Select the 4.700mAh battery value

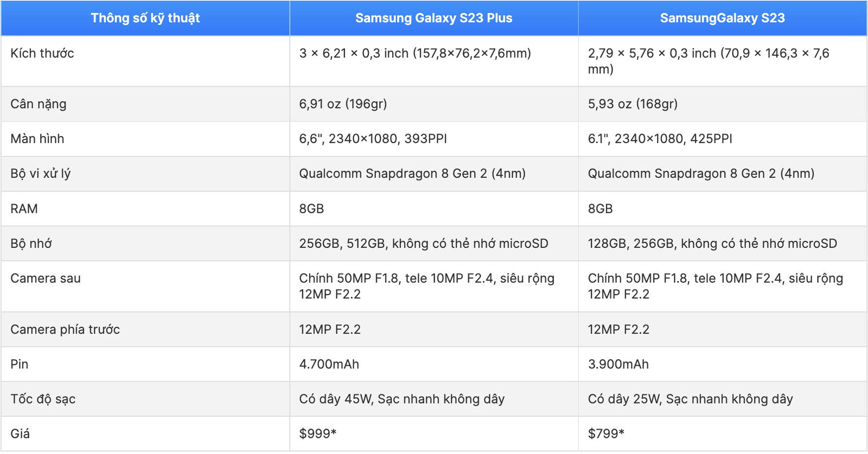point(329,364)
